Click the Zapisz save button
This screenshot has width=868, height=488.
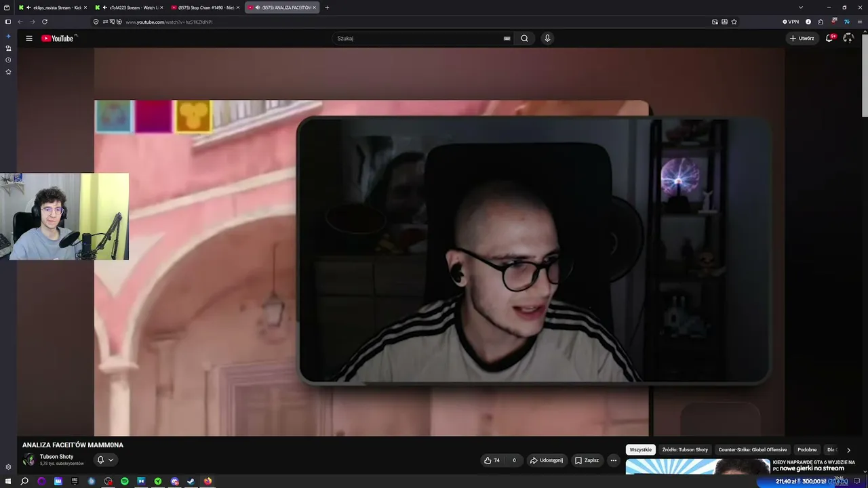(587, 460)
